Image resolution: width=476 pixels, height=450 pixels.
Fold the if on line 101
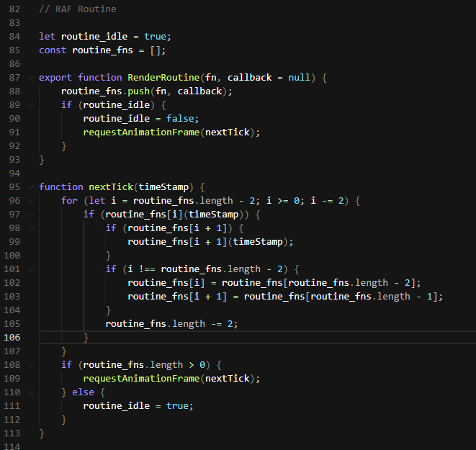[x=31, y=269]
